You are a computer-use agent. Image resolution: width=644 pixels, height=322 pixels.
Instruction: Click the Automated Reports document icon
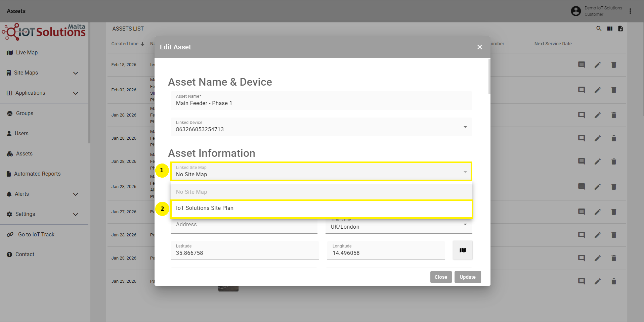click(9, 174)
